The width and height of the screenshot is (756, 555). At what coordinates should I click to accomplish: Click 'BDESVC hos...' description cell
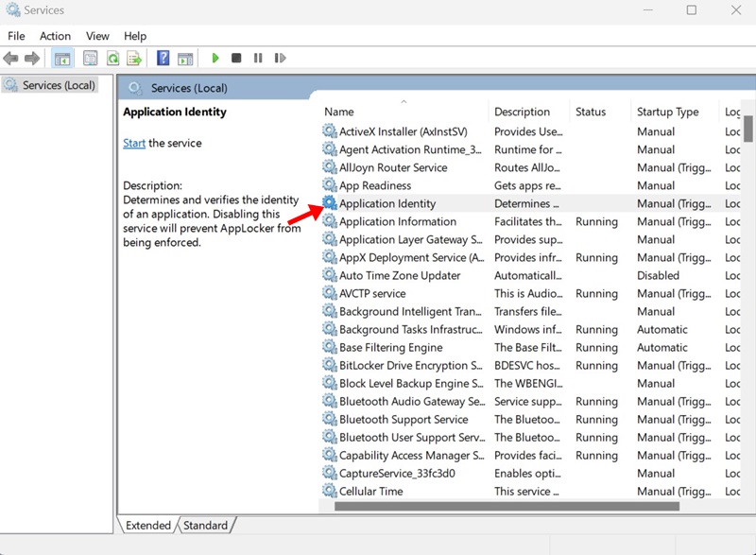coord(527,366)
